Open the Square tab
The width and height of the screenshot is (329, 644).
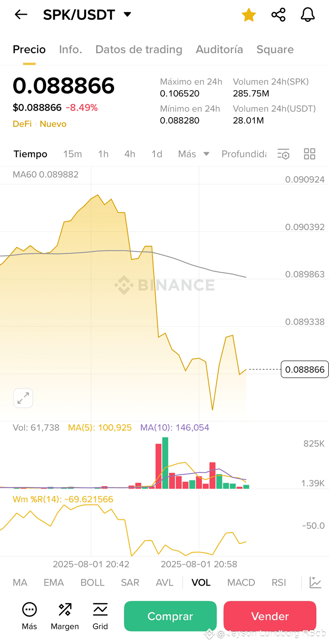point(275,49)
